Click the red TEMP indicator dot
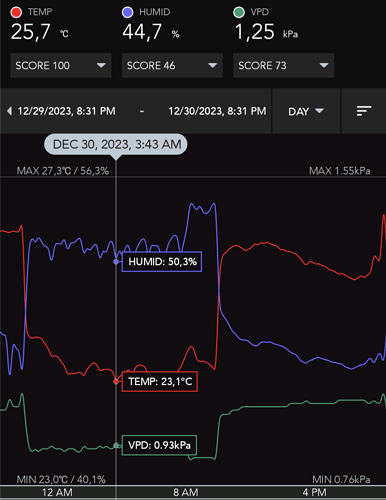386x500 pixels. click(x=16, y=12)
